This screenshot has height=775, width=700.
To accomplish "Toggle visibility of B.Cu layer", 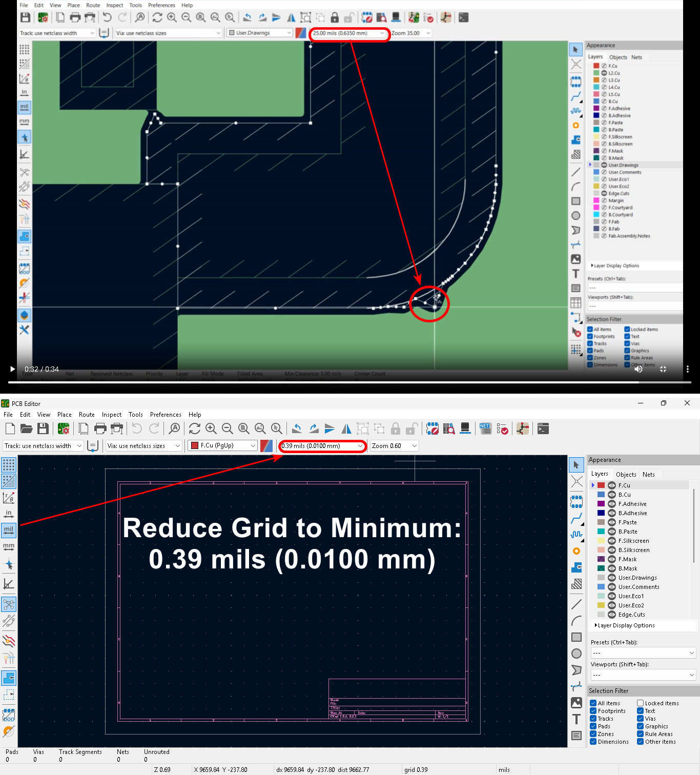I will click(611, 495).
